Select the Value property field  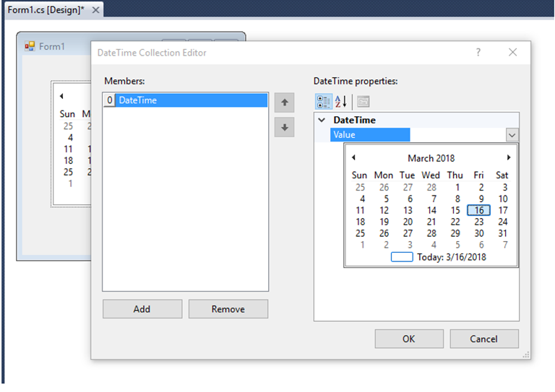point(370,135)
